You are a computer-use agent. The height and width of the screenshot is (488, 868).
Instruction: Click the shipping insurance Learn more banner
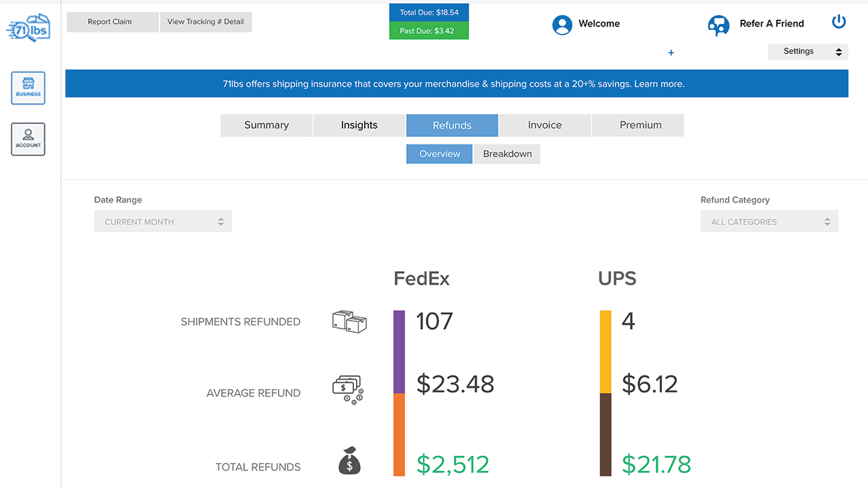[x=456, y=84]
